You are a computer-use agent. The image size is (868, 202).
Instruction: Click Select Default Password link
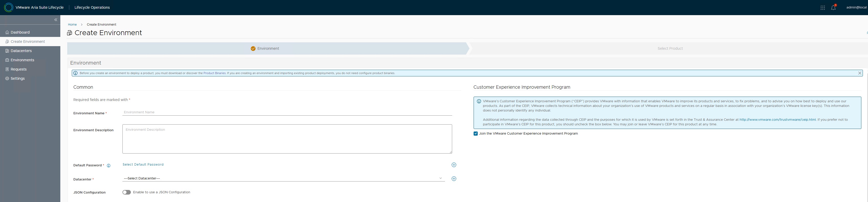143,165
